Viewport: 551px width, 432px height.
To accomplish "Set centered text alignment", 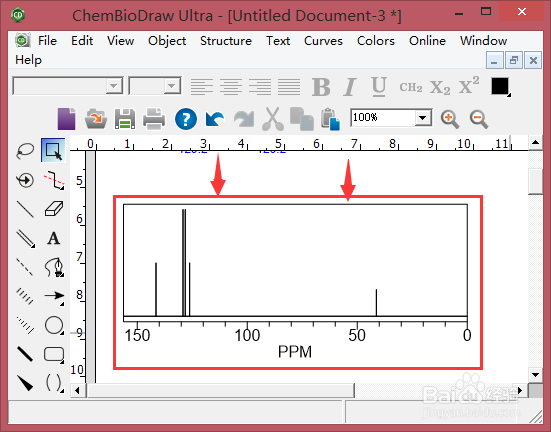I will point(231,86).
